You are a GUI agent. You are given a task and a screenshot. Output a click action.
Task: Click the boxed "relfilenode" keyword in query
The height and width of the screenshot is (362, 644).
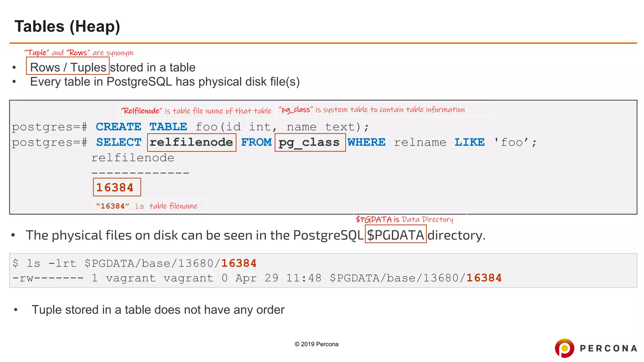(x=192, y=142)
